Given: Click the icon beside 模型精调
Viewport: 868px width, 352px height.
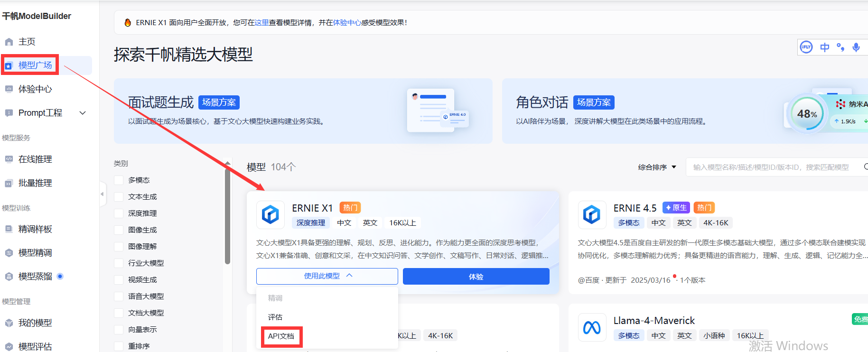Looking at the screenshot, I should point(9,253).
